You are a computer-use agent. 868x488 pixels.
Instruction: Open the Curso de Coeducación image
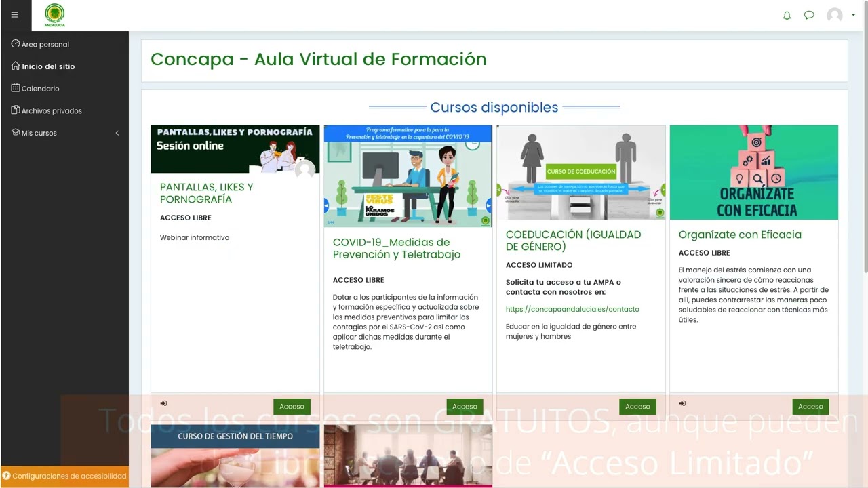[x=580, y=172]
